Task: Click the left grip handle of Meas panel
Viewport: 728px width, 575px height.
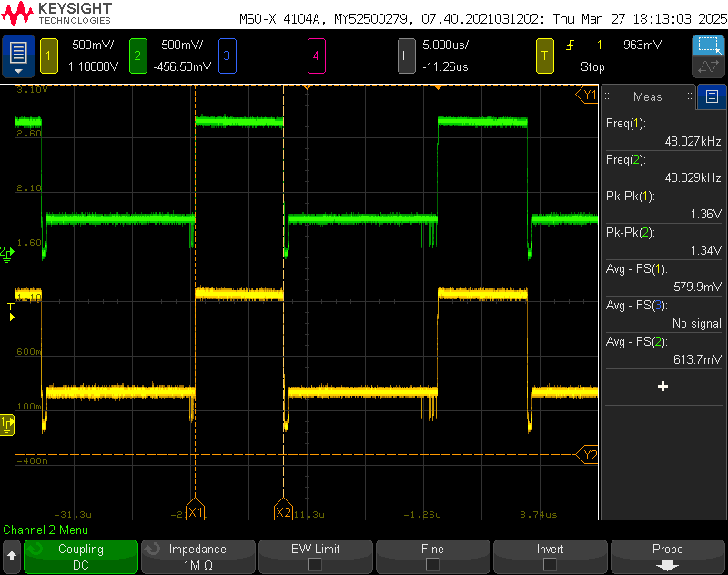Action: click(x=607, y=96)
